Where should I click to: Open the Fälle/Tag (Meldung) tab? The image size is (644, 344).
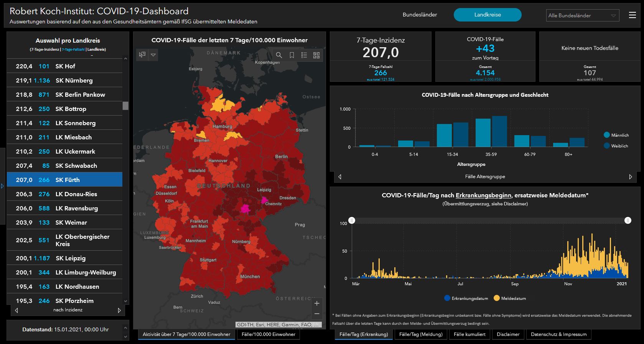click(421, 334)
